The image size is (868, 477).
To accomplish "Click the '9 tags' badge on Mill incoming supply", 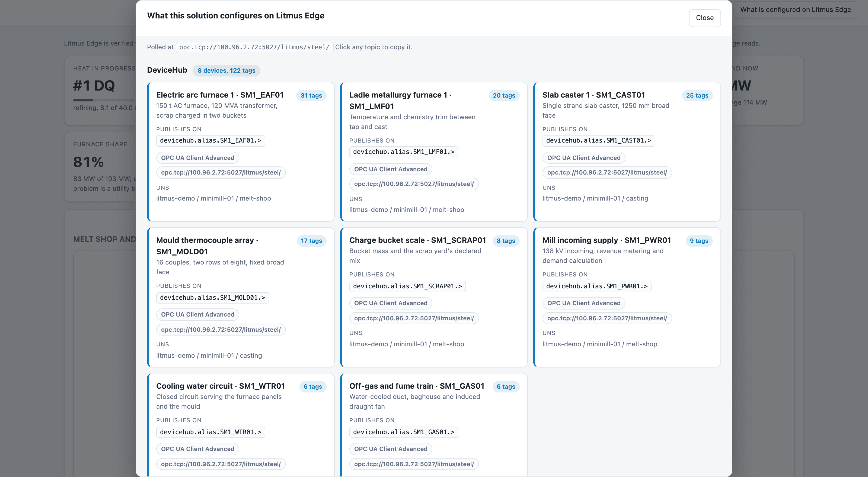I will click(x=699, y=241).
